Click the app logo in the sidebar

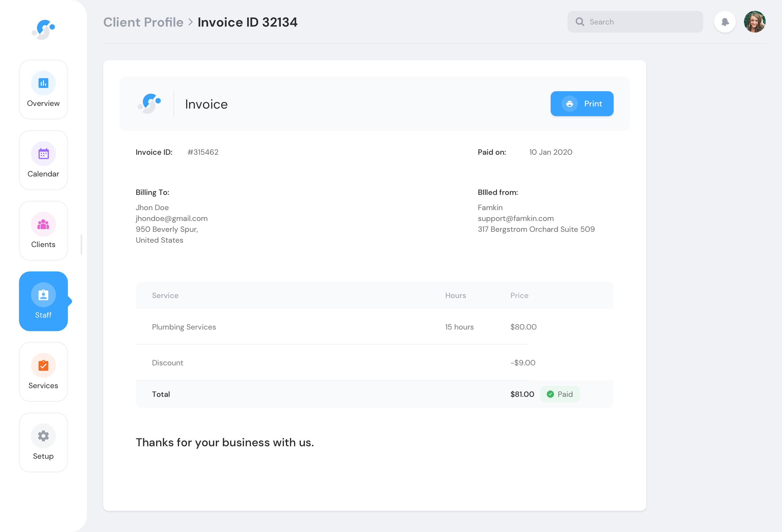coord(43,30)
